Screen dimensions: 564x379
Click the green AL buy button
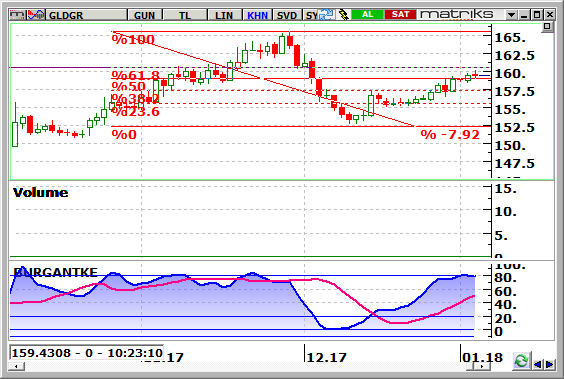367,14
